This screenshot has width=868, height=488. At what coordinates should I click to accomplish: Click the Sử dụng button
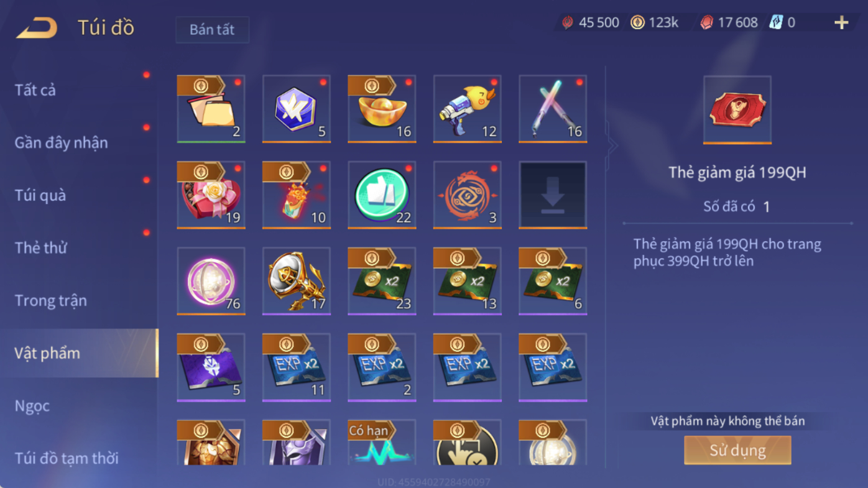[x=737, y=450]
